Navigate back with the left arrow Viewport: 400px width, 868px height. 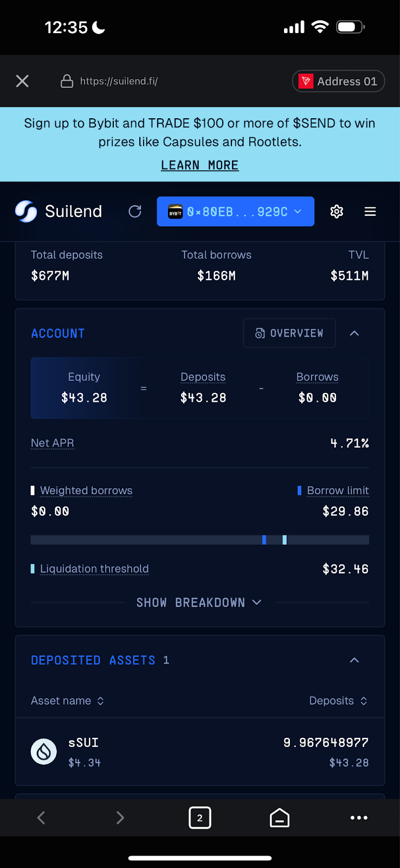(41, 818)
